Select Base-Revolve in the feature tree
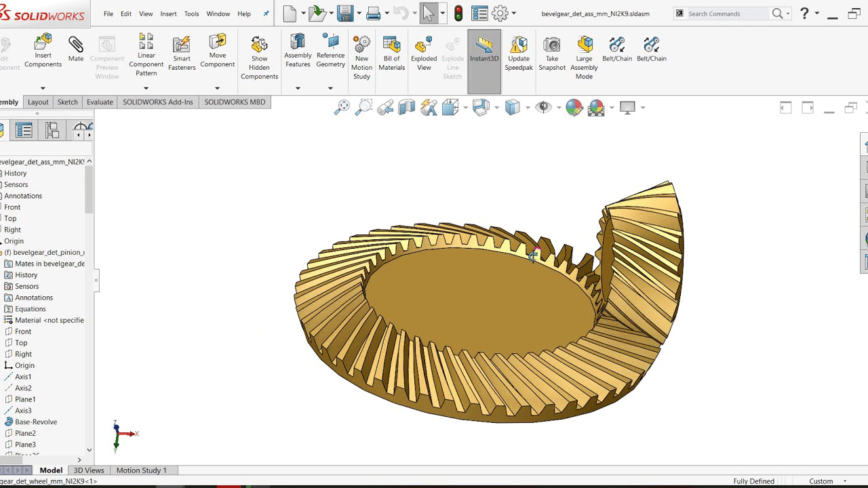The image size is (868, 488). pos(36,422)
